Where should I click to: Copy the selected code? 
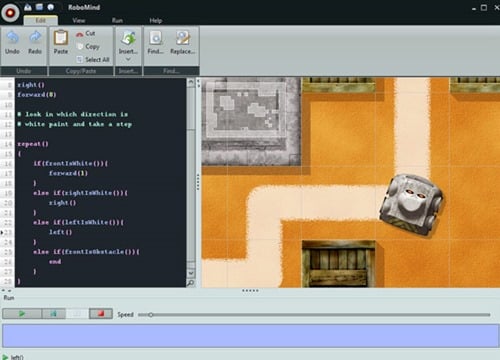coord(88,47)
